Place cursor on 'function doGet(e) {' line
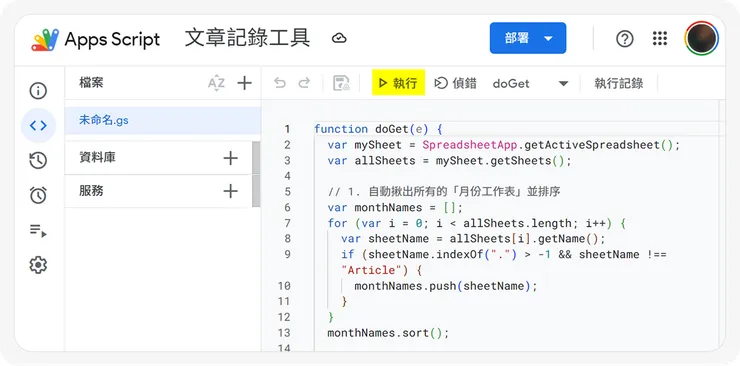Screen dimensions: 740x366 (x=378, y=129)
